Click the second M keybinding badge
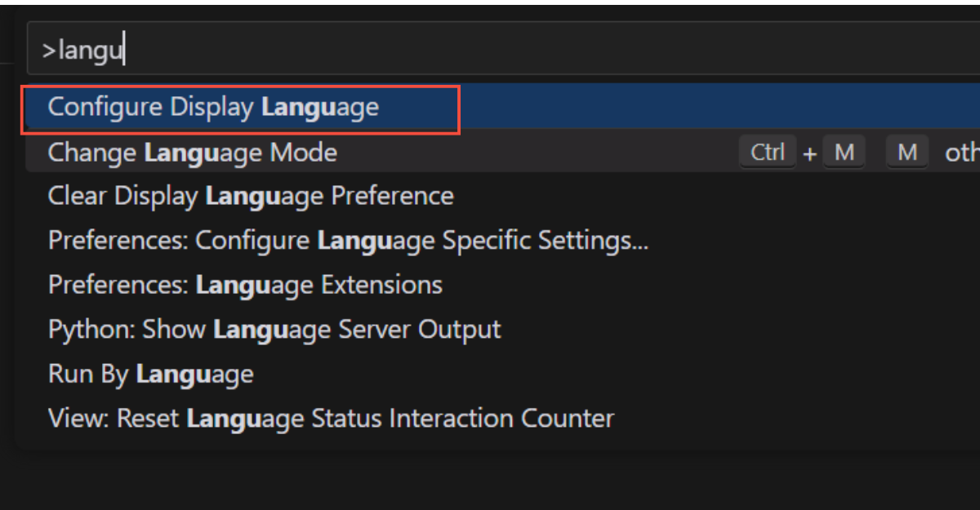This screenshot has width=980, height=510. [906, 153]
